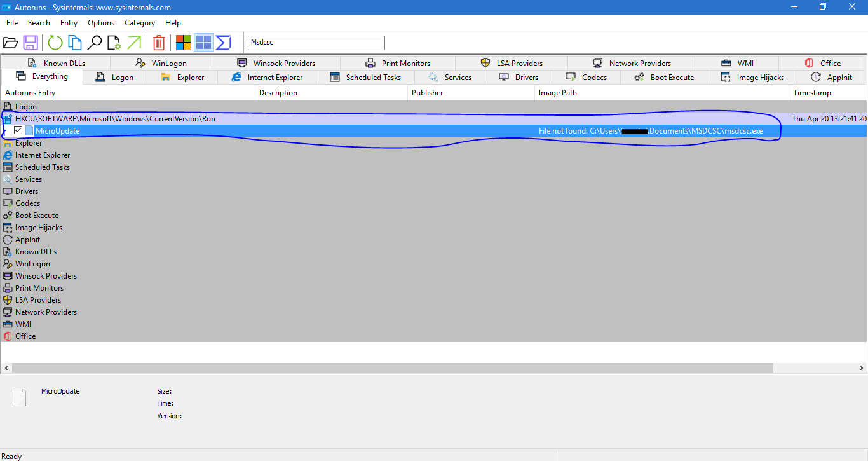Click the Copy toolbar icon
This screenshot has height=461, width=868.
pos(75,43)
